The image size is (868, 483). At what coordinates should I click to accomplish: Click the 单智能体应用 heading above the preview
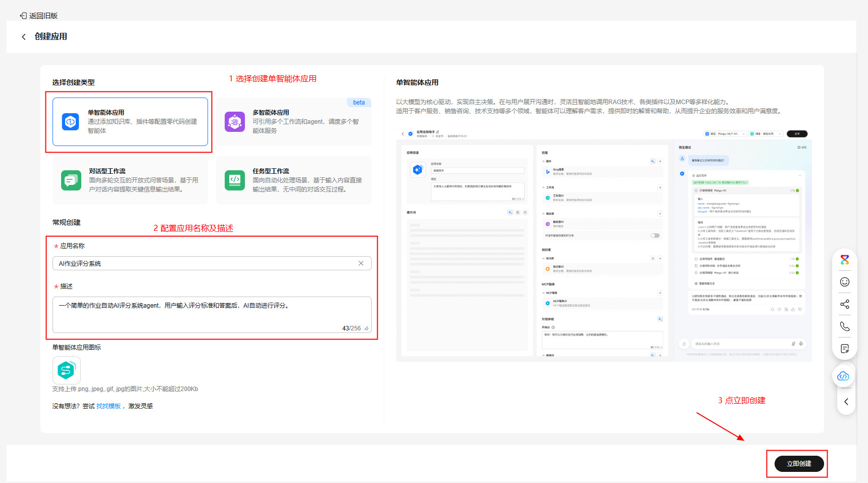(417, 82)
